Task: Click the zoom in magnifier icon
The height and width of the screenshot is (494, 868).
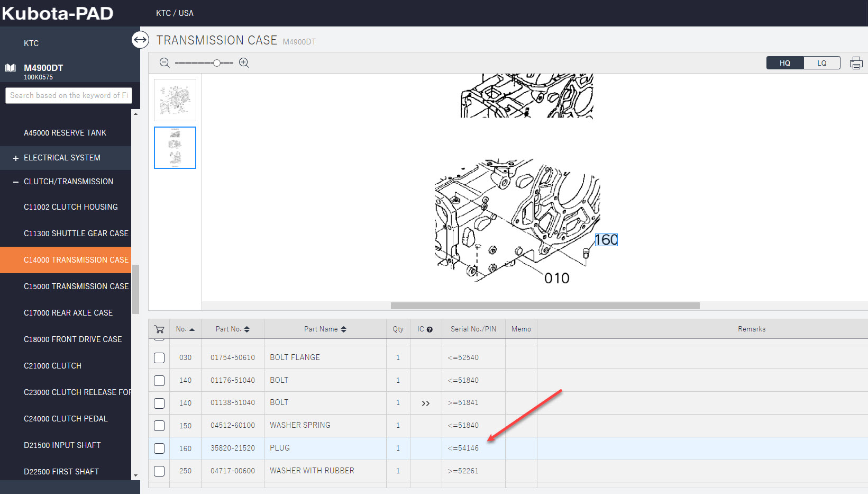Action: (x=244, y=63)
